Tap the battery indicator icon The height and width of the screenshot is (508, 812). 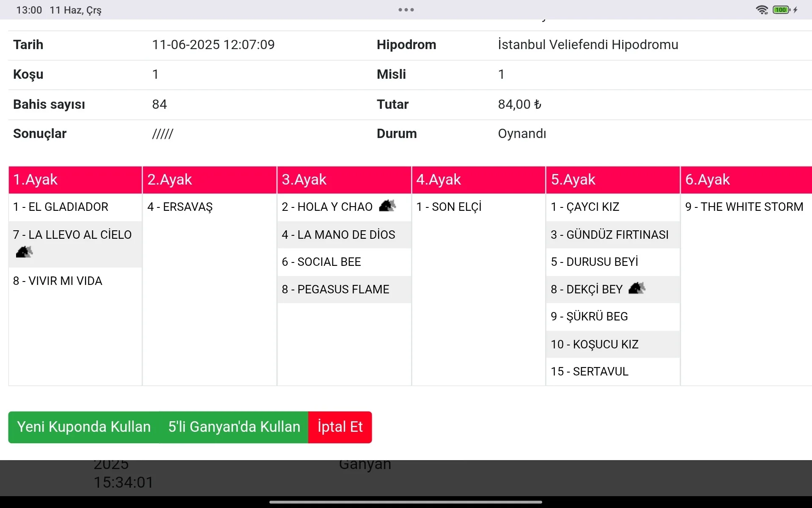[x=781, y=10]
